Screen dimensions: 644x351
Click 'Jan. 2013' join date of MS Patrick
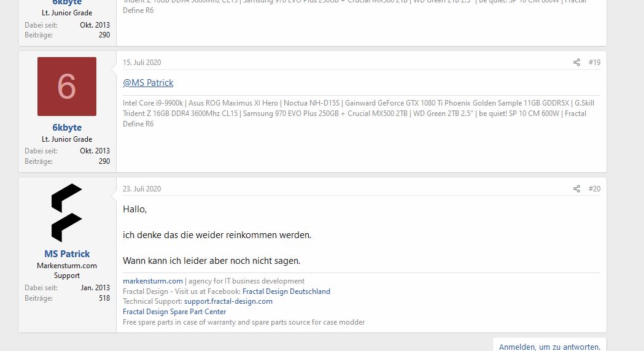[x=95, y=288]
